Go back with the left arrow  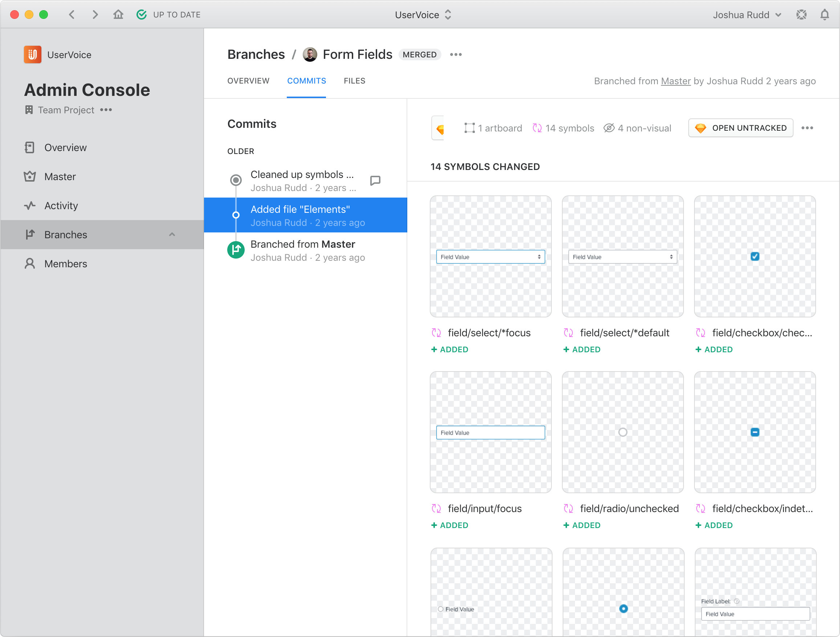coord(72,15)
